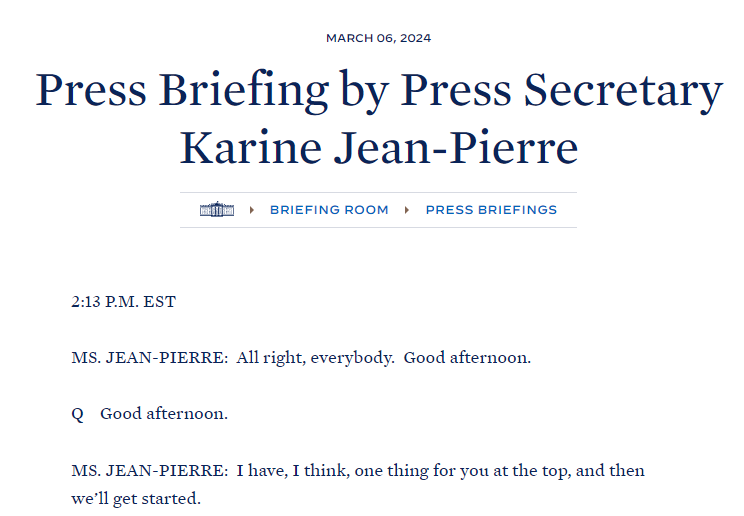Click the March 06, 2024 date
The height and width of the screenshot is (516, 744).
[x=378, y=38]
